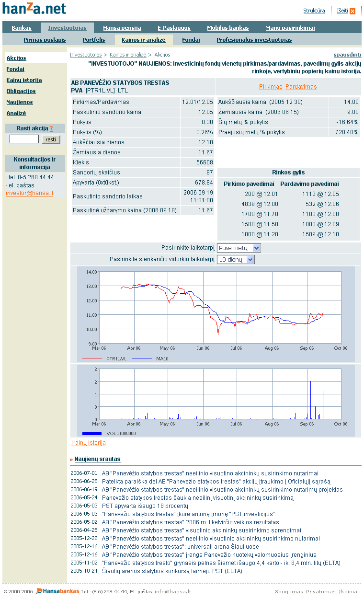Open the 10 dienų moving average dropdown
The width and height of the screenshot is (364, 599).
pos(236,259)
